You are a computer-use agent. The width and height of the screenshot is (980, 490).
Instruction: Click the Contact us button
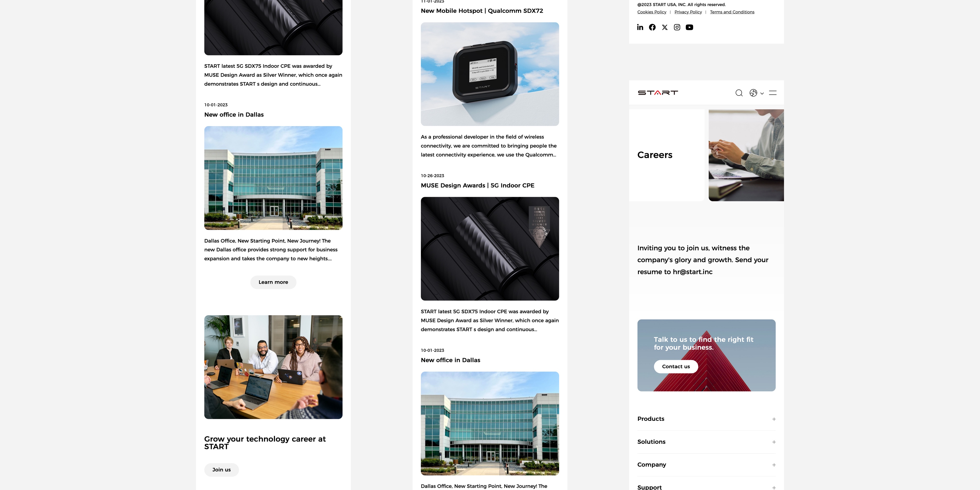point(676,366)
